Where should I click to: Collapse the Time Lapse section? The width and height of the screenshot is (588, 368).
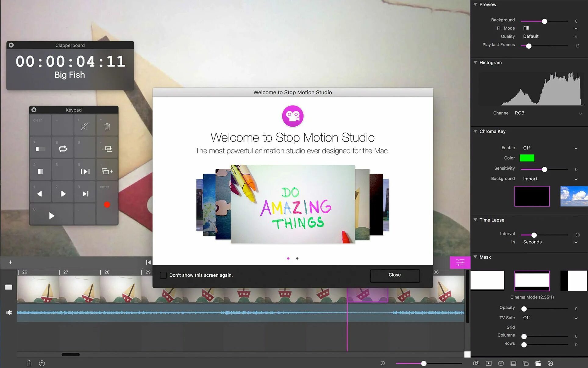coord(475,220)
